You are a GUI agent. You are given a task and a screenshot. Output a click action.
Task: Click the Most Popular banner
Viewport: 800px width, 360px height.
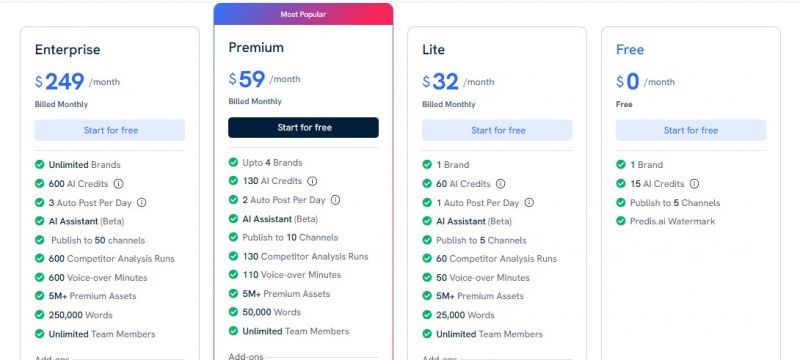304,14
